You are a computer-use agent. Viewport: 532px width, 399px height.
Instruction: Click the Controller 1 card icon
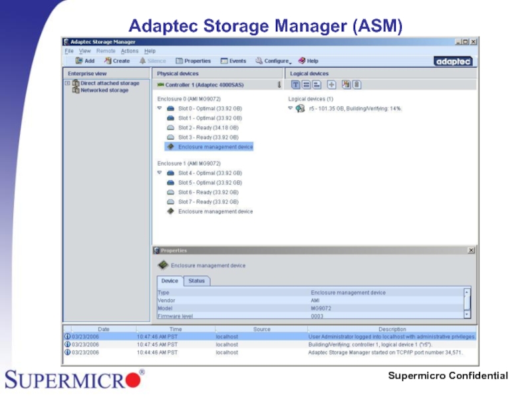coord(160,85)
